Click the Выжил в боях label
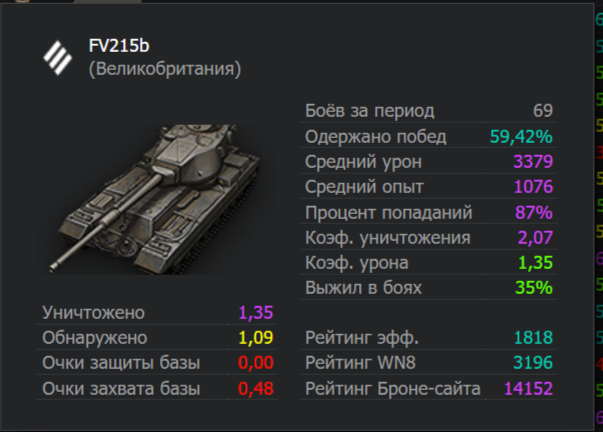The width and height of the screenshot is (603, 432). point(363,288)
